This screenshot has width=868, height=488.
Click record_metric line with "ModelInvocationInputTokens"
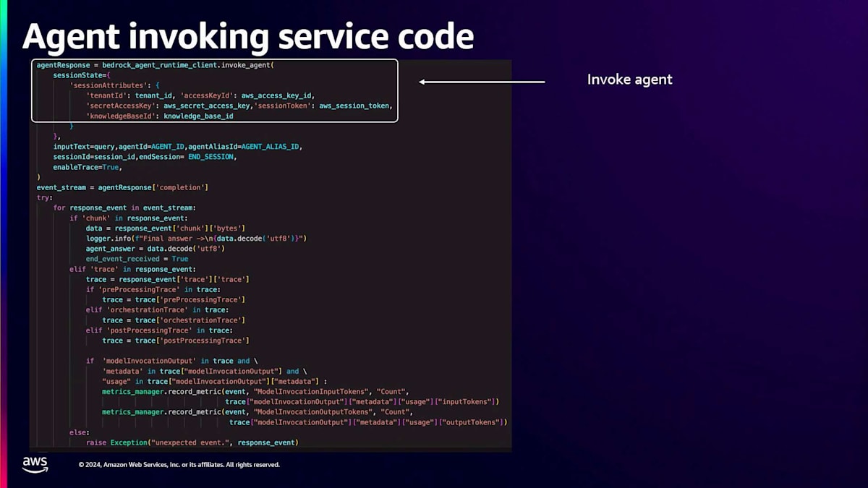coord(256,391)
